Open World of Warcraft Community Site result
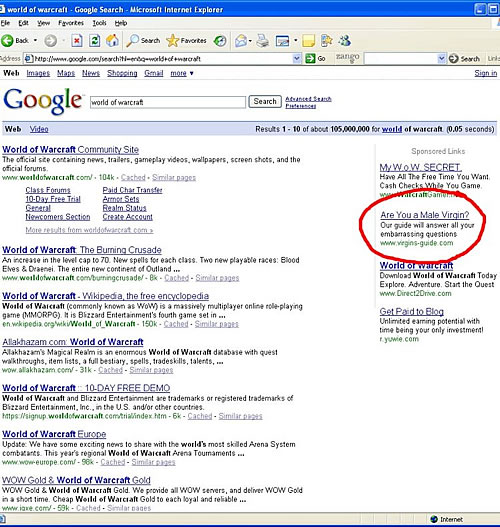Image resolution: width=500 pixels, height=527 pixels. click(71, 150)
